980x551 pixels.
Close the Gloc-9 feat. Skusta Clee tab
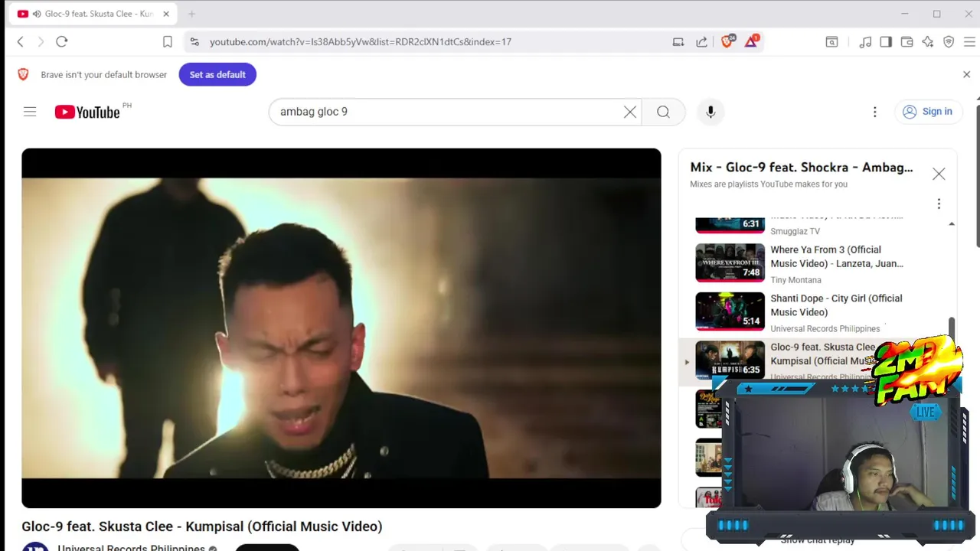pos(166,14)
